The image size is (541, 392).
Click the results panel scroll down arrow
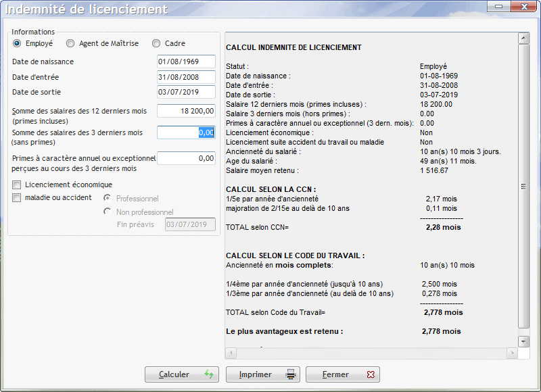point(523,341)
